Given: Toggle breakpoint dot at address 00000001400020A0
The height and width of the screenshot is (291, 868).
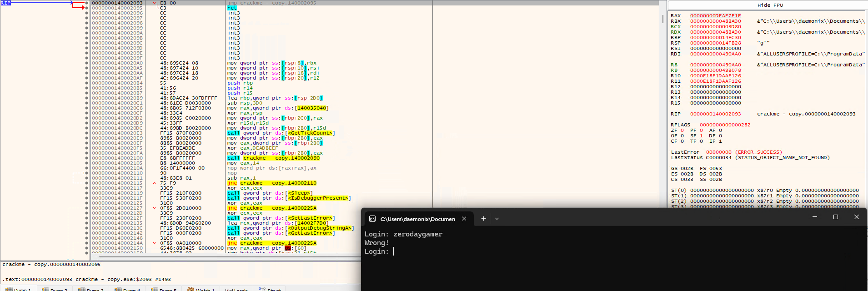Looking at the screenshot, I should coord(87,63).
